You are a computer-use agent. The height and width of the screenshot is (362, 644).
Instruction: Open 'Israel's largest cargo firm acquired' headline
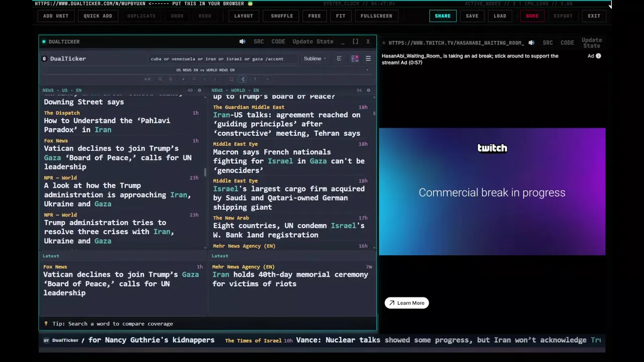tap(289, 198)
